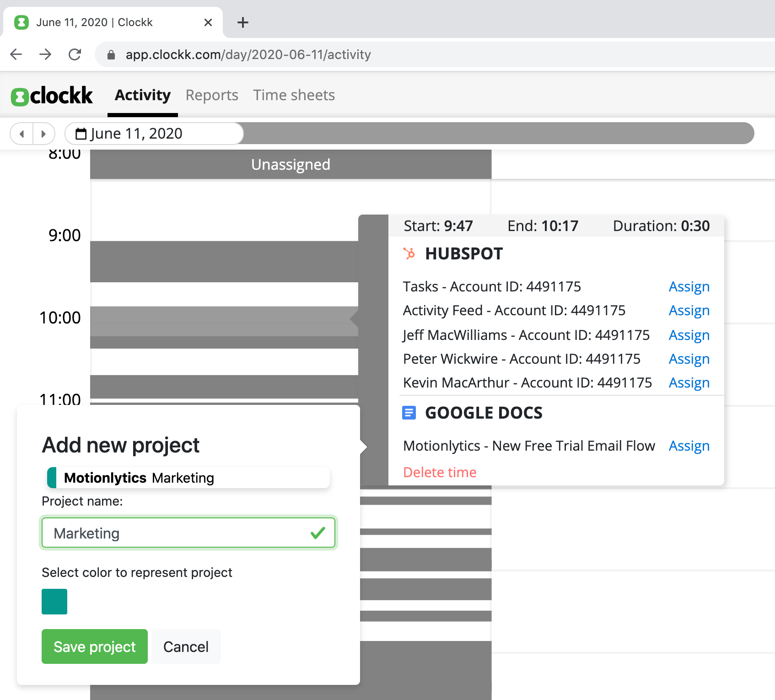Image resolution: width=775 pixels, height=700 pixels.
Task: Select the 9:00 unassigned time block
Action: pyautogui.click(x=224, y=262)
